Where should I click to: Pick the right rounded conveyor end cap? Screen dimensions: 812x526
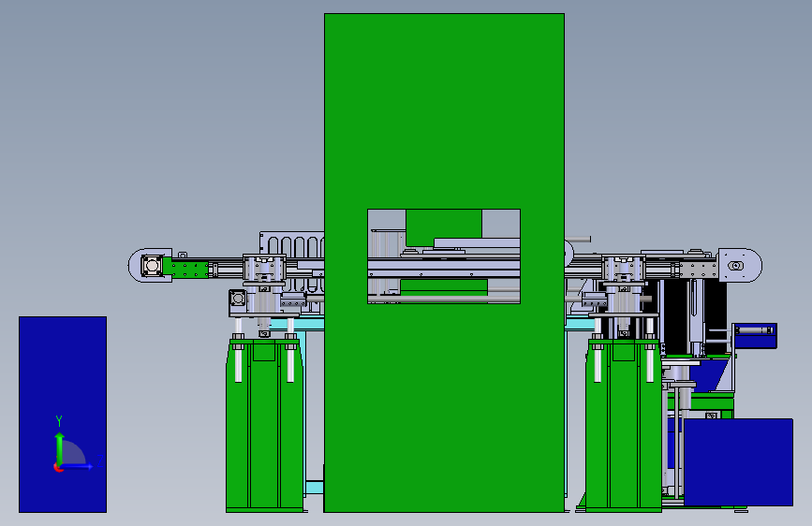coord(740,265)
